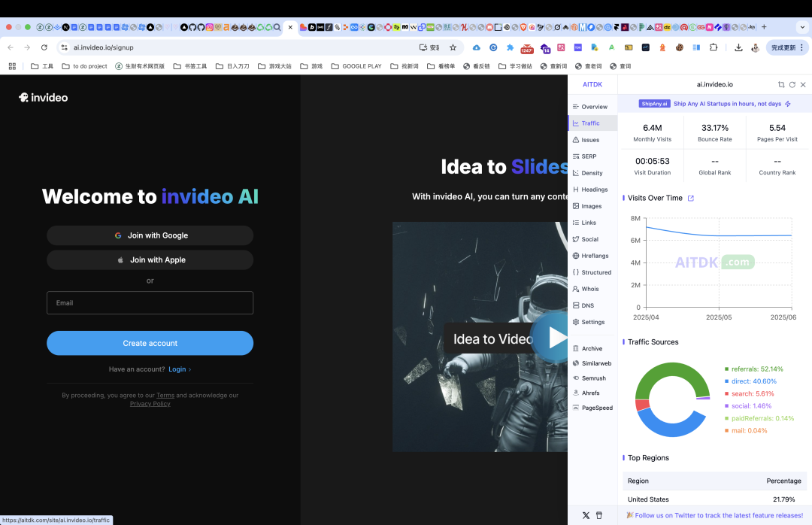Open the browser downloads icon
812x525 pixels.
[738, 47]
